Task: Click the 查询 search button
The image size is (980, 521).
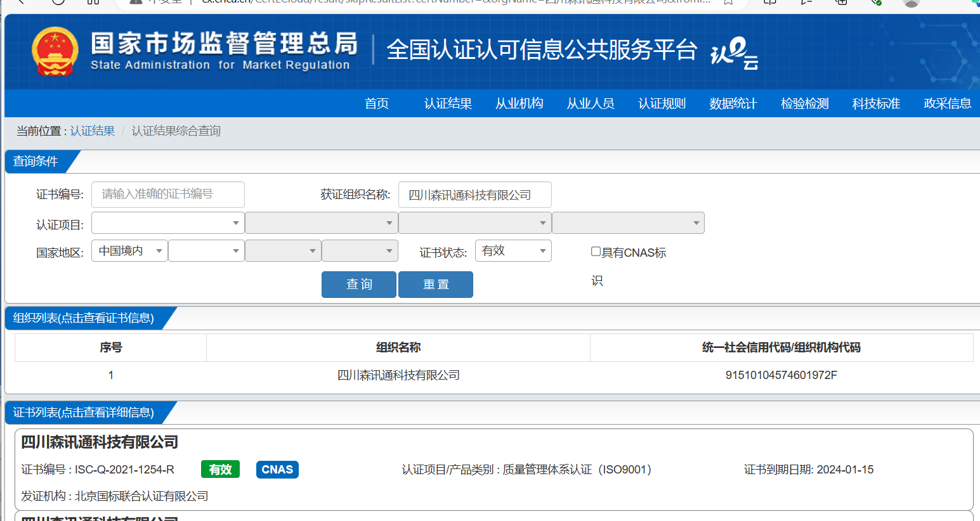Action: [x=359, y=285]
